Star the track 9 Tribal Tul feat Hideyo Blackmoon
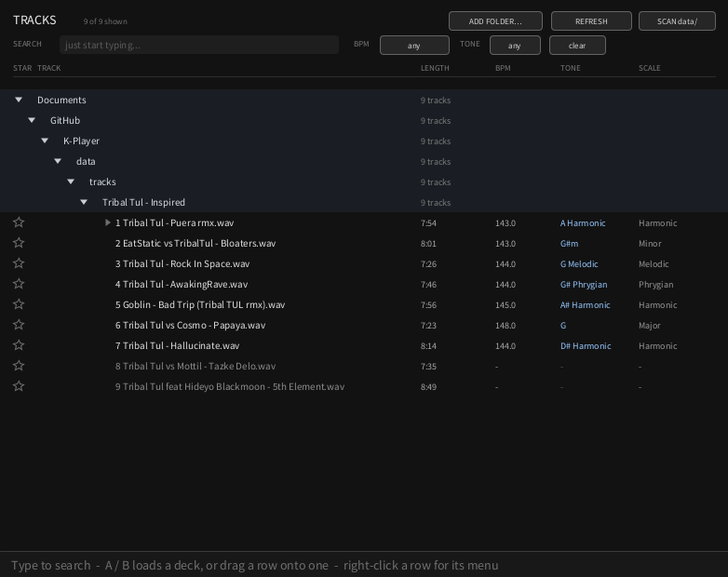This screenshot has width=728, height=577. 19,385
